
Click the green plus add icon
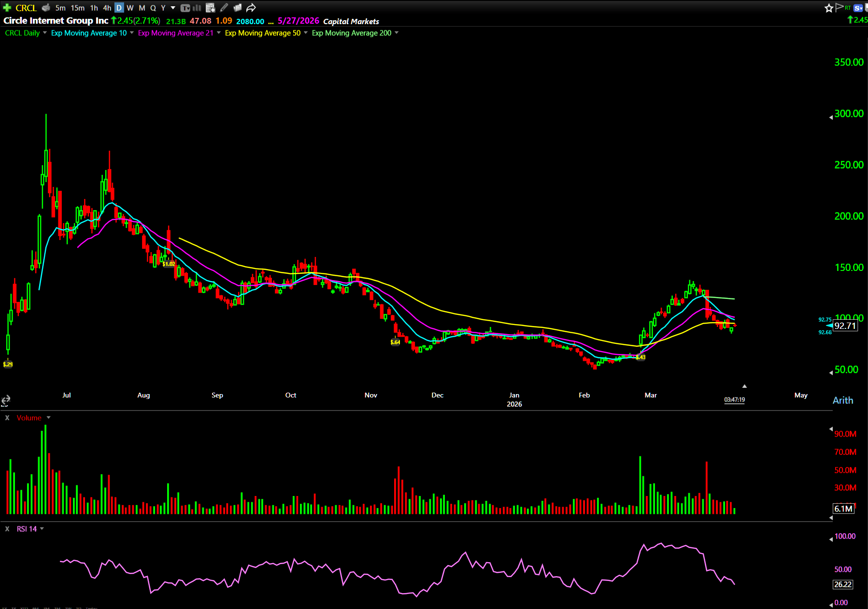7,8
